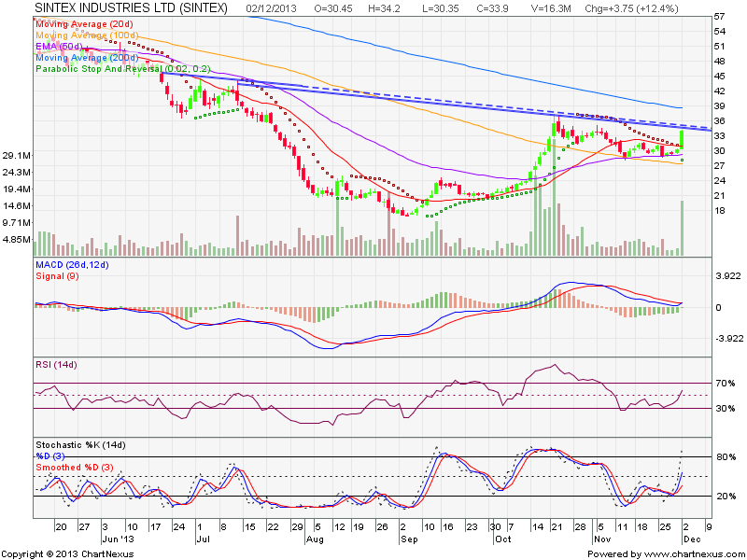
Task: Click the 24.3M volume axis label
Action: (17, 173)
